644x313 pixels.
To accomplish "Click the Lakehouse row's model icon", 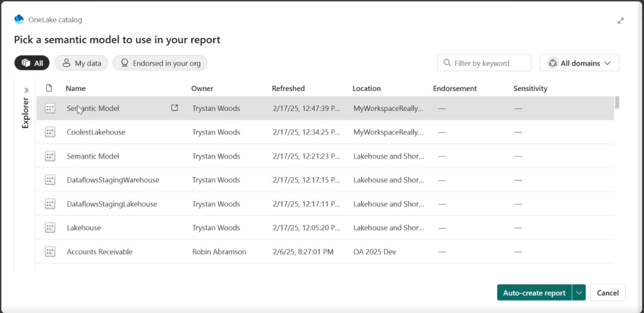I will coord(50,227).
